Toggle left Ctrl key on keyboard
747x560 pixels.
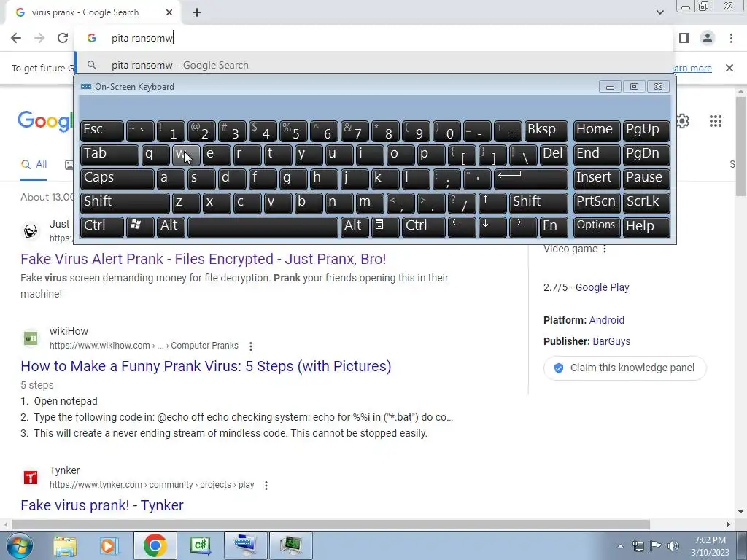[102, 227]
